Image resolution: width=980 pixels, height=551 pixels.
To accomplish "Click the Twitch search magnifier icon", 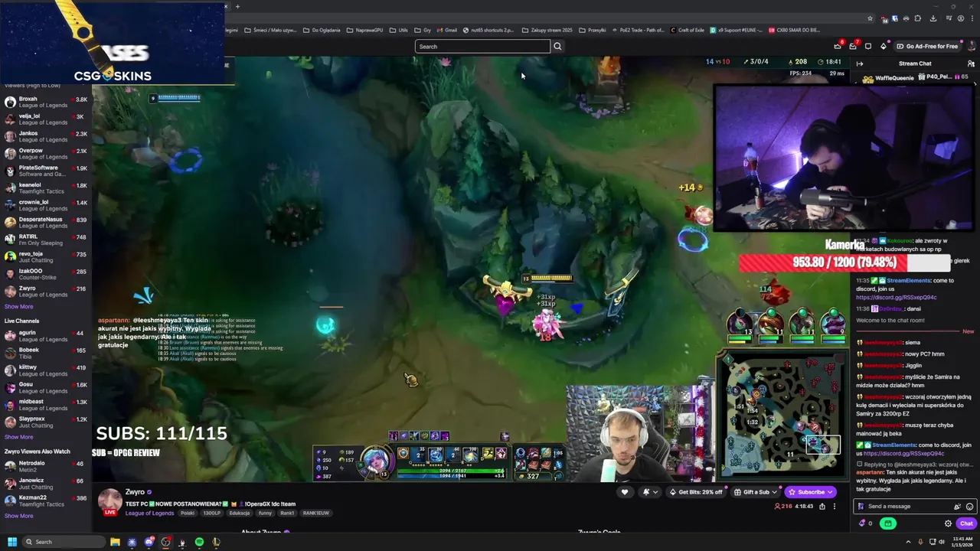I will (x=557, y=47).
